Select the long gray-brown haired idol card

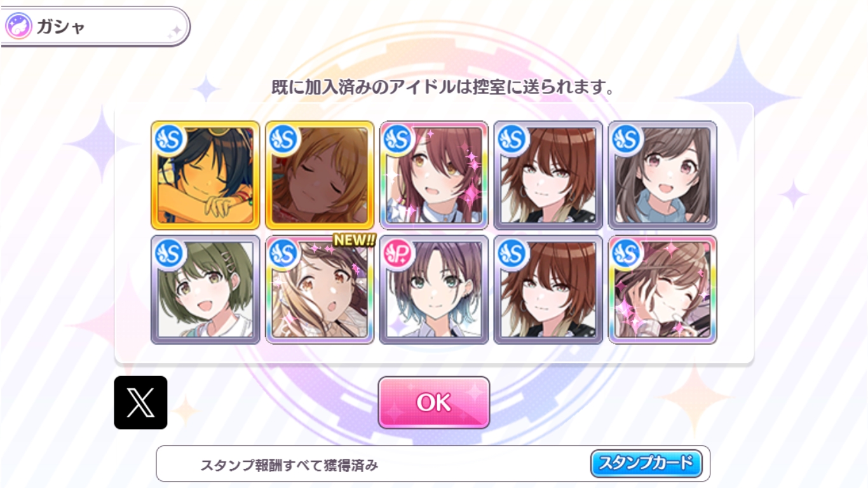tap(663, 175)
